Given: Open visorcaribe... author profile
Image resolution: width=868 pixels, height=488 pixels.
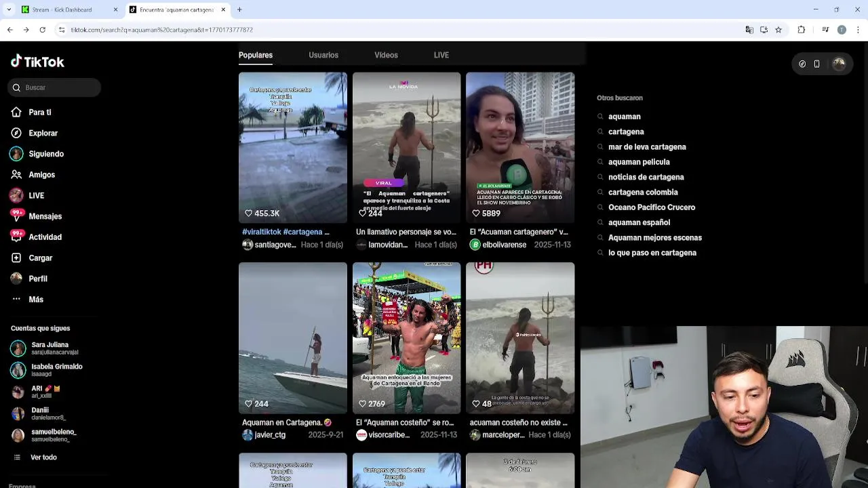Looking at the screenshot, I should pos(383,435).
